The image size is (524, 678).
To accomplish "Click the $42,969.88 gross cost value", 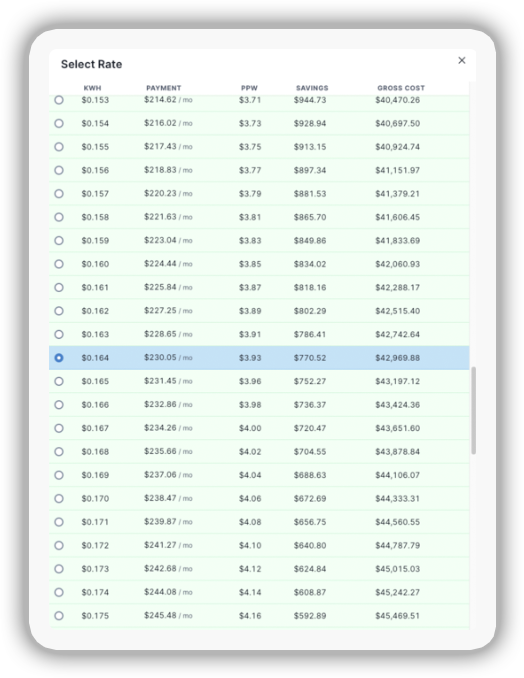I will coord(397,358).
